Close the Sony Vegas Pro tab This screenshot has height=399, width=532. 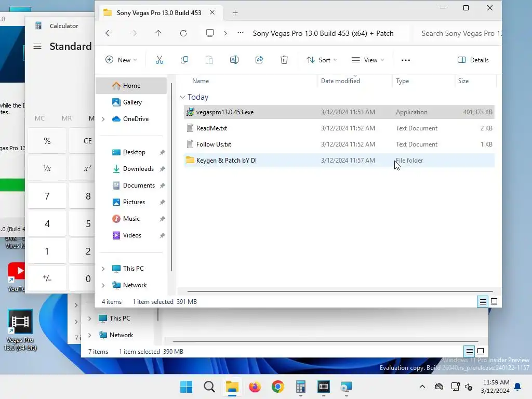(212, 12)
